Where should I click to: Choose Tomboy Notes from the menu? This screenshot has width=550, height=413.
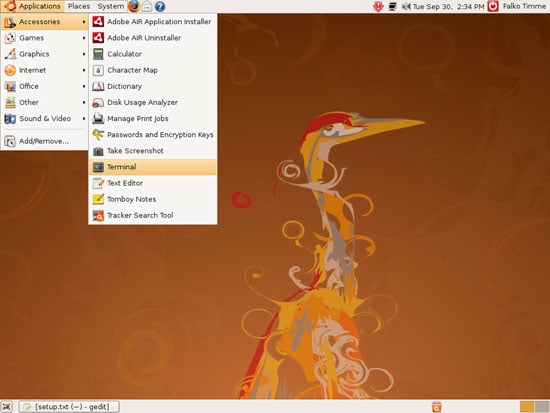(153, 199)
